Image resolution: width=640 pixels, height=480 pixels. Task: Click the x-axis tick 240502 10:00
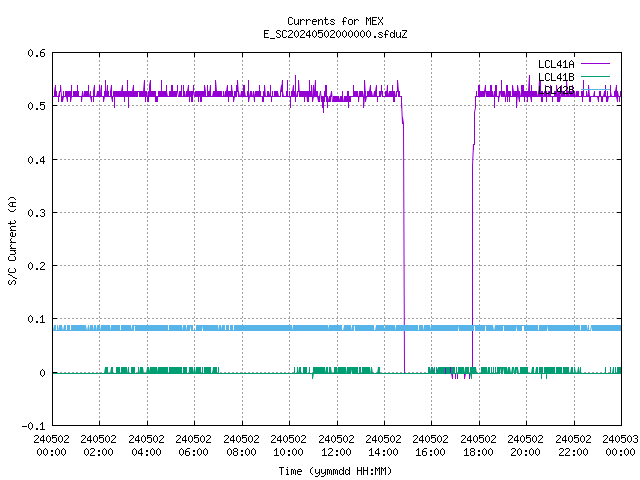288,445
